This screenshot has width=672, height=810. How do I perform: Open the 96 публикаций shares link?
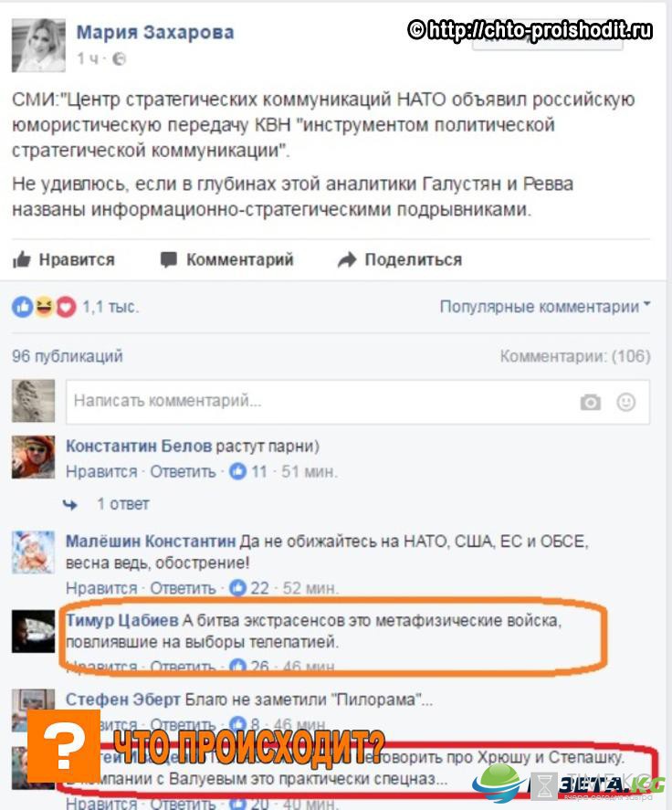pyautogui.click(x=68, y=356)
